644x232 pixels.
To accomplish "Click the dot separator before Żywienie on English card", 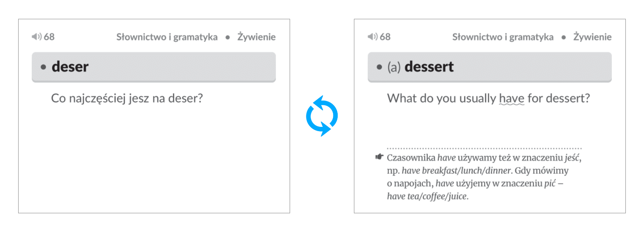I will (x=563, y=38).
